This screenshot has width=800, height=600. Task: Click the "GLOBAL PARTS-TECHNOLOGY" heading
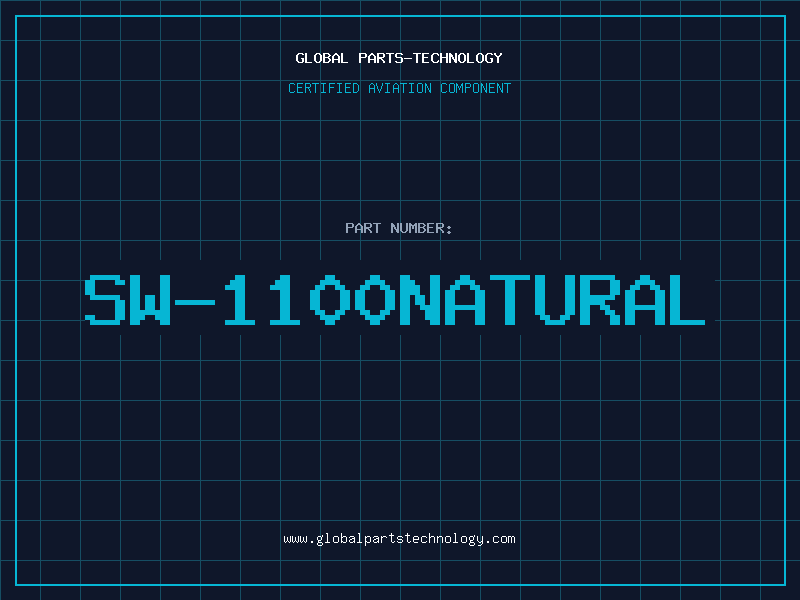coord(399,58)
